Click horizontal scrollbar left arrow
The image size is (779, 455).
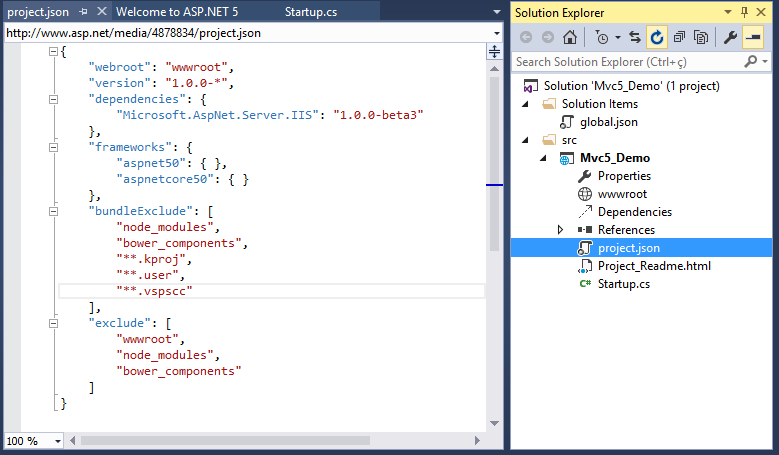[73, 441]
